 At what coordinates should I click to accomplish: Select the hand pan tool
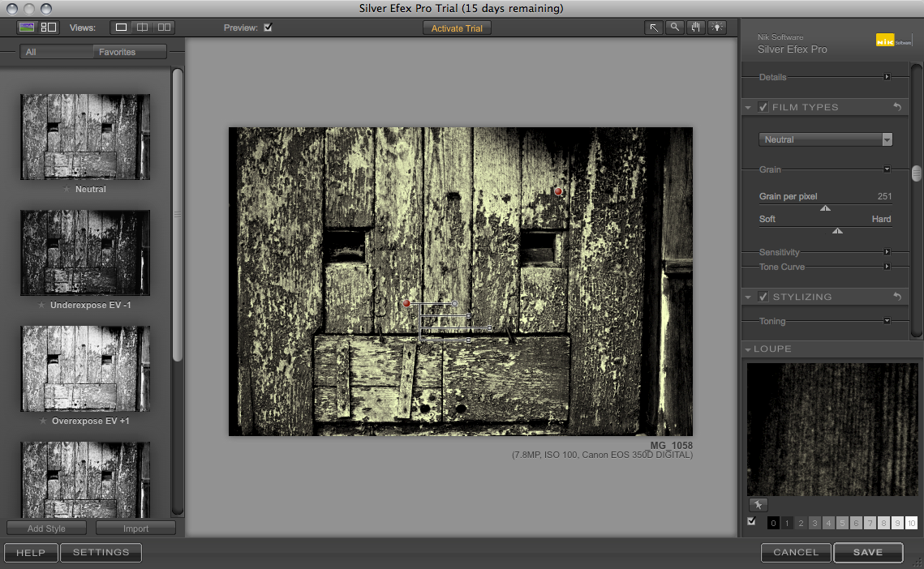click(x=696, y=28)
